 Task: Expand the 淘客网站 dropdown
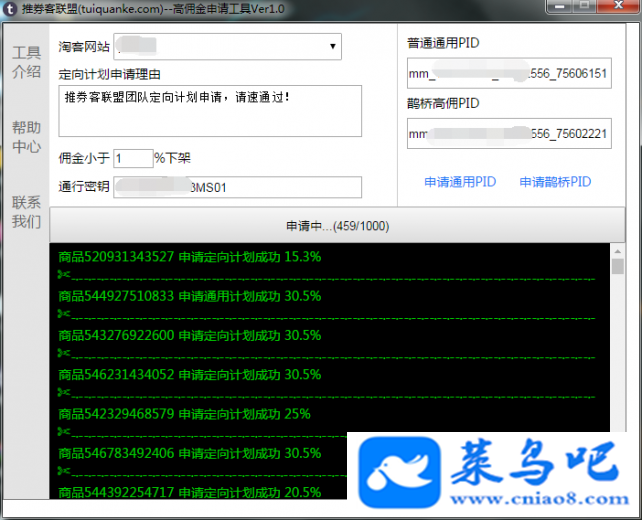tap(228, 47)
